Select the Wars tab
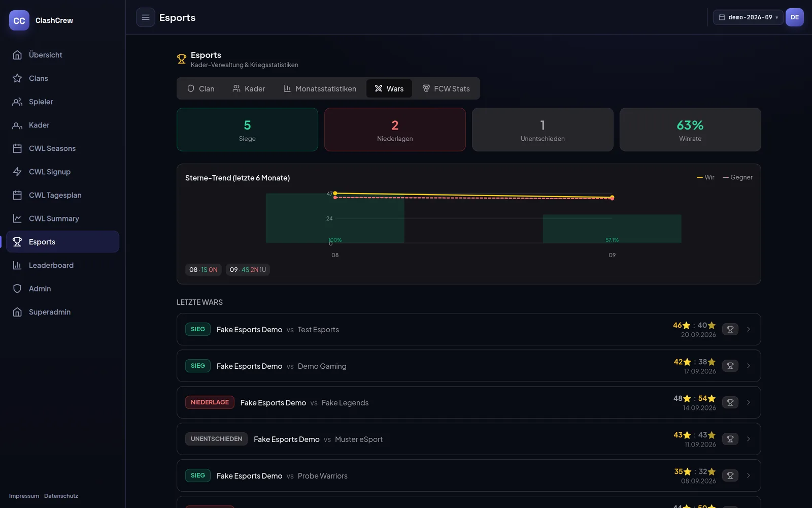 click(x=389, y=88)
